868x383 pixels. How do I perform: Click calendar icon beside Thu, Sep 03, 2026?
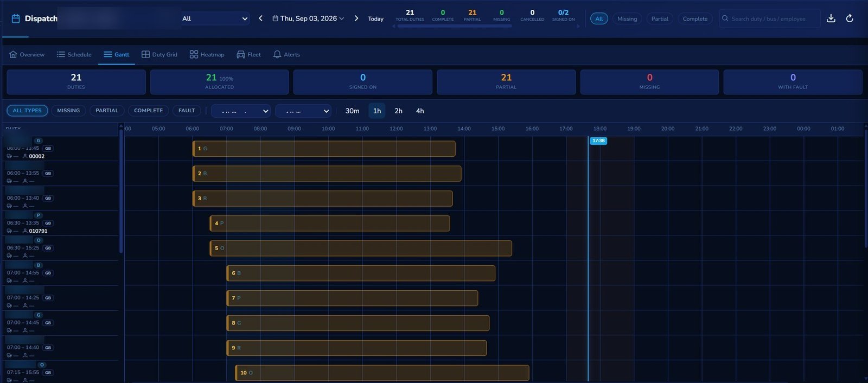coord(275,18)
